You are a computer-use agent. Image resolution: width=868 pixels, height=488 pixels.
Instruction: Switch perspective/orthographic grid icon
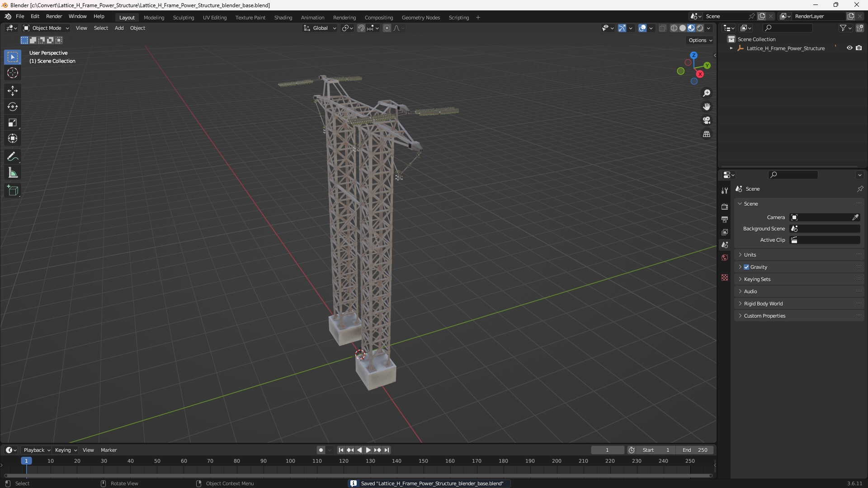click(x=707, y=134)
